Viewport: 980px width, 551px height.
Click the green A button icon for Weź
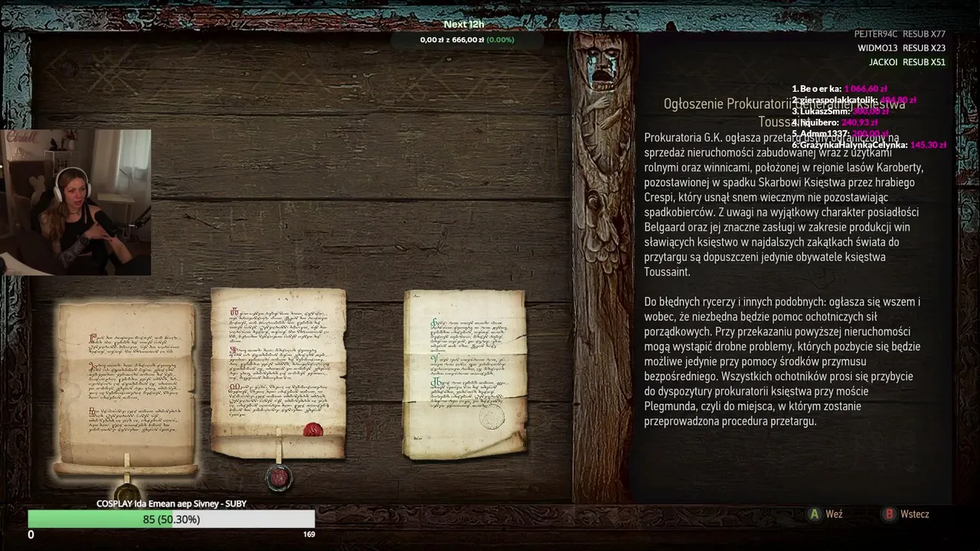[x=815, y=514]
